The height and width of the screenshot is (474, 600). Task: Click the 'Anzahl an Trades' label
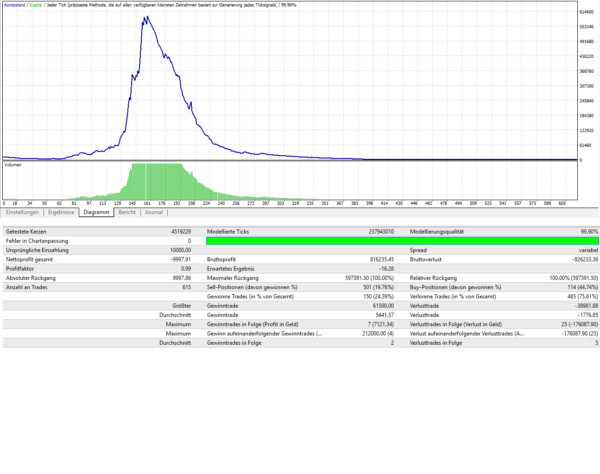pyautogui.click(x=26, y=287)
